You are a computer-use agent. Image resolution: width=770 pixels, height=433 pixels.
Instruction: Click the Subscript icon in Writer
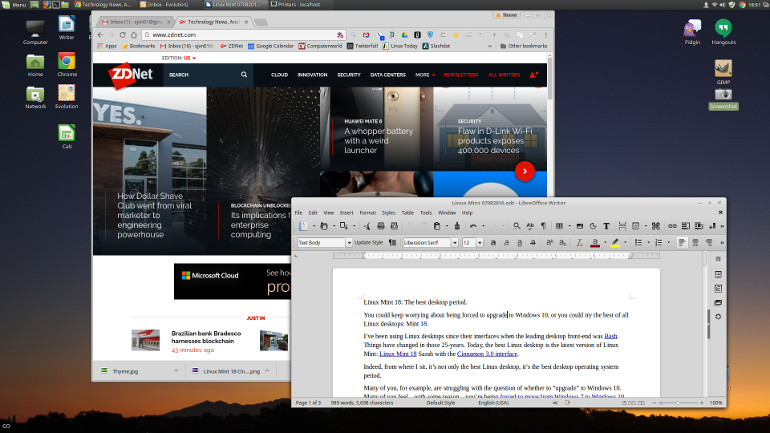click(563, 243)
